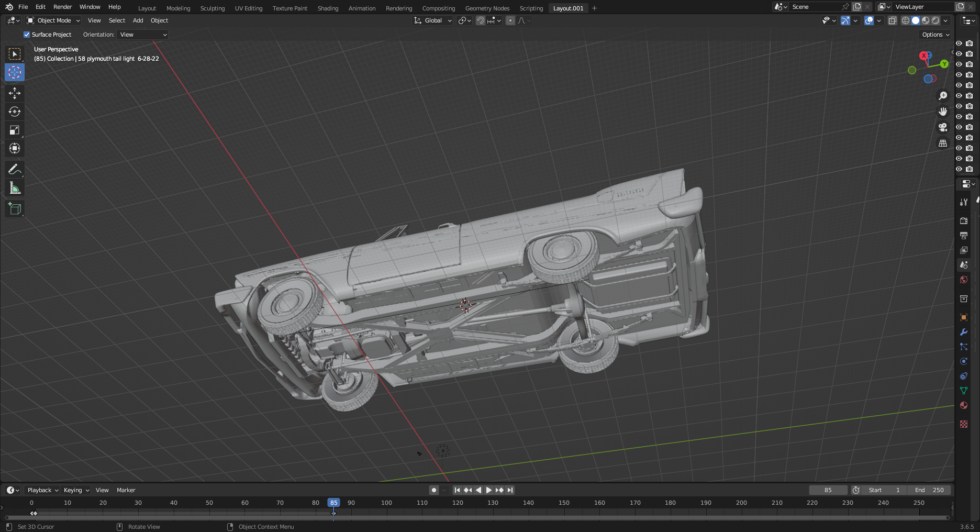Toggle proportional editing button
The width and height of the screenshot is (980, 532).
(510, 20)
